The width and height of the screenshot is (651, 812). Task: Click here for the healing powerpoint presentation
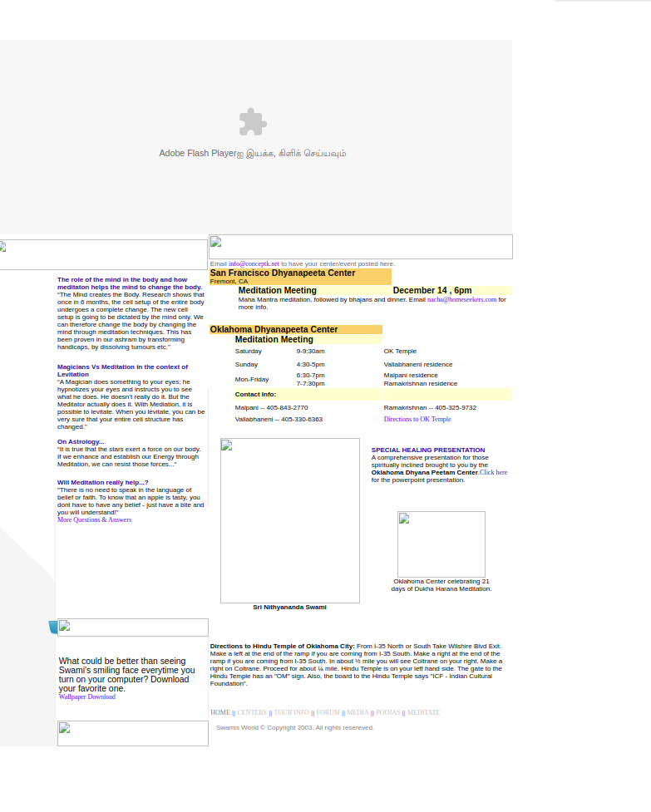[493, 472]
